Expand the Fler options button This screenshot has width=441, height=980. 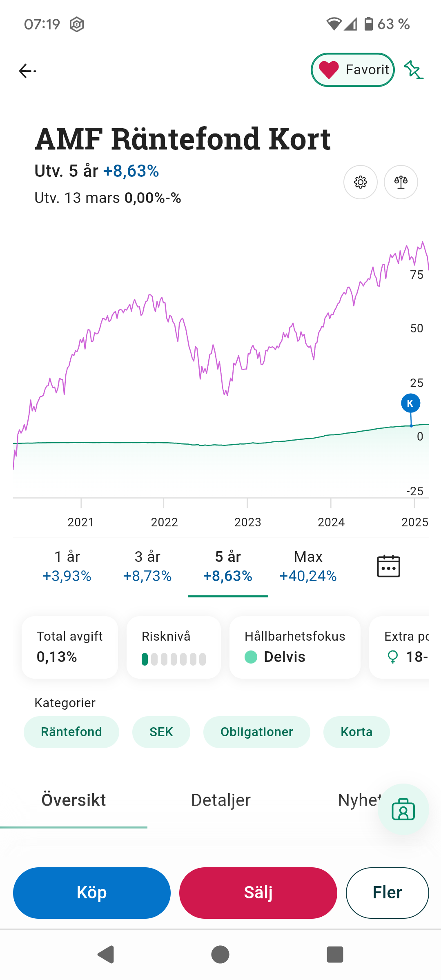387,893
